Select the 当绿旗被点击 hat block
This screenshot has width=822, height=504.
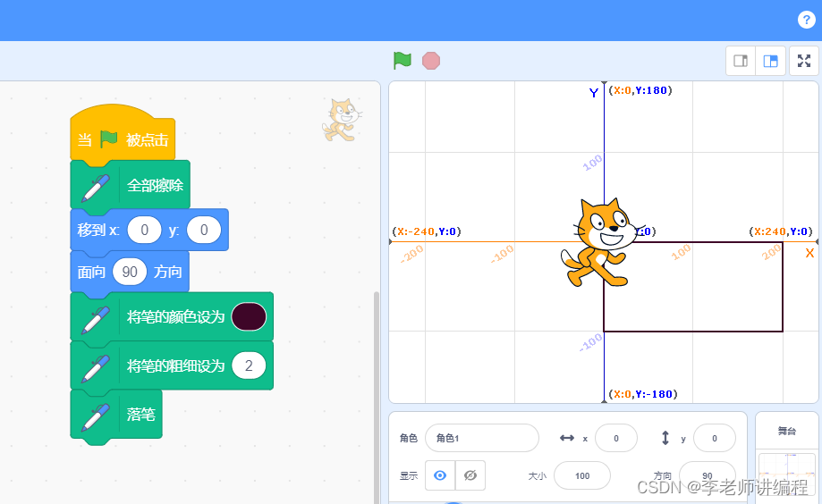coord(123,132)
